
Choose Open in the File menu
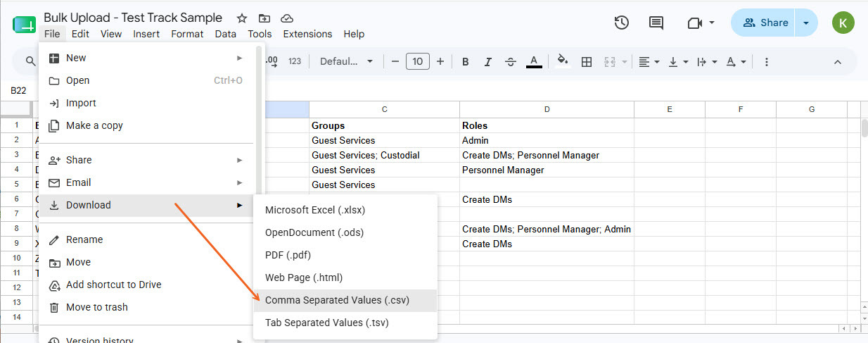point(146,80)
